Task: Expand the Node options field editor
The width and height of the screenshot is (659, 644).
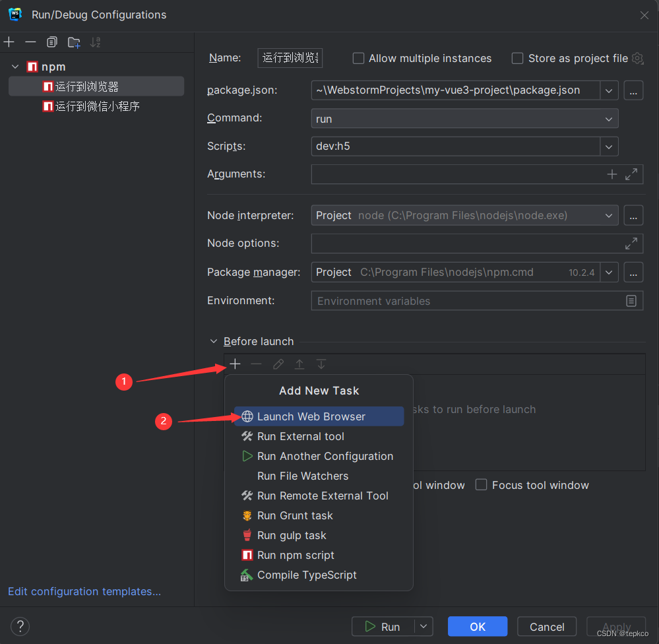Action: coord(631,243)
